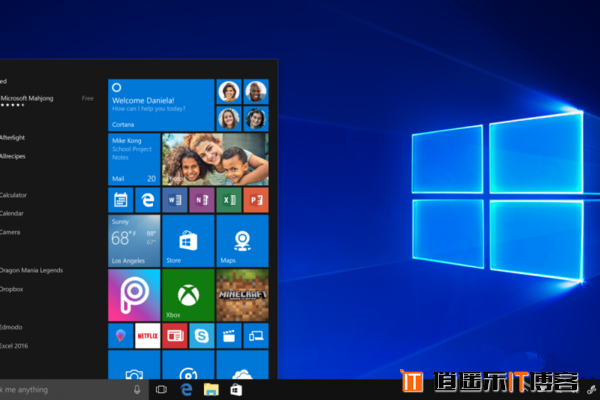Open the News tile
600x400 pixels.
[175, 336]
